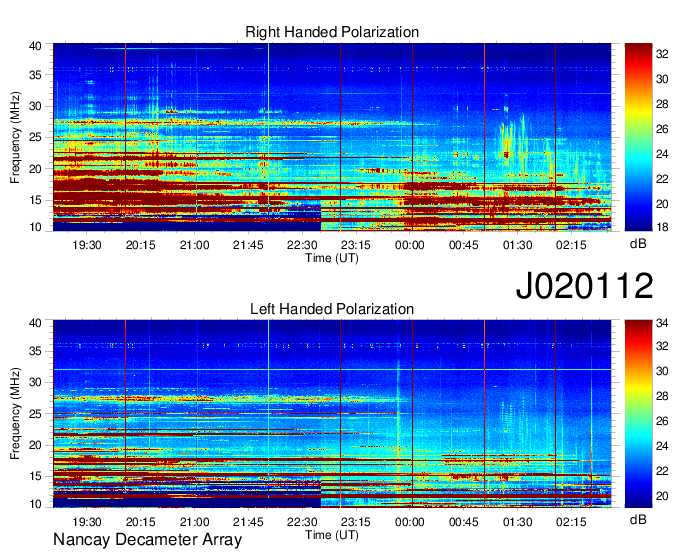680x552 pixels.
Task: Click the 00:00 tick under Right Handed plot
Action: 409,245
